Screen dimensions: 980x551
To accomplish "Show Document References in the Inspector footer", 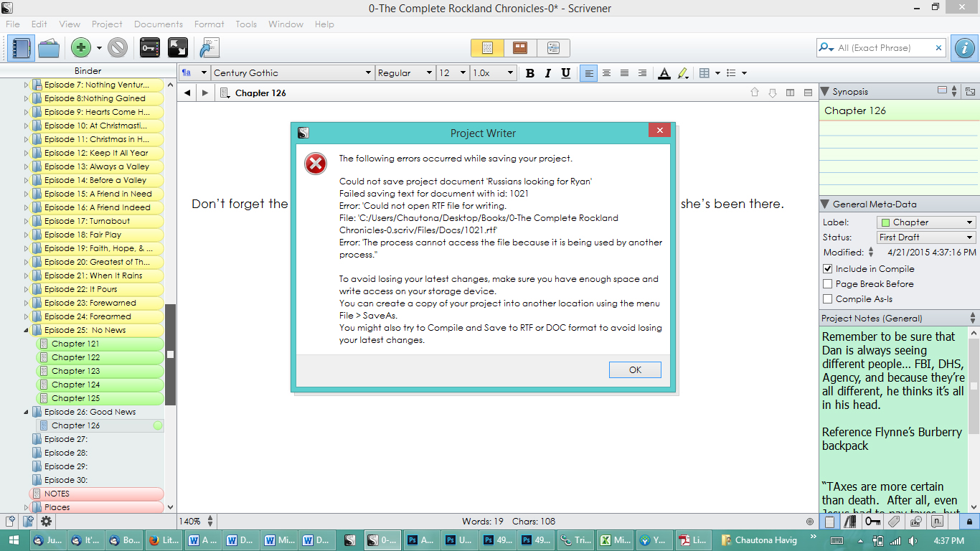I will coord(851,522).
